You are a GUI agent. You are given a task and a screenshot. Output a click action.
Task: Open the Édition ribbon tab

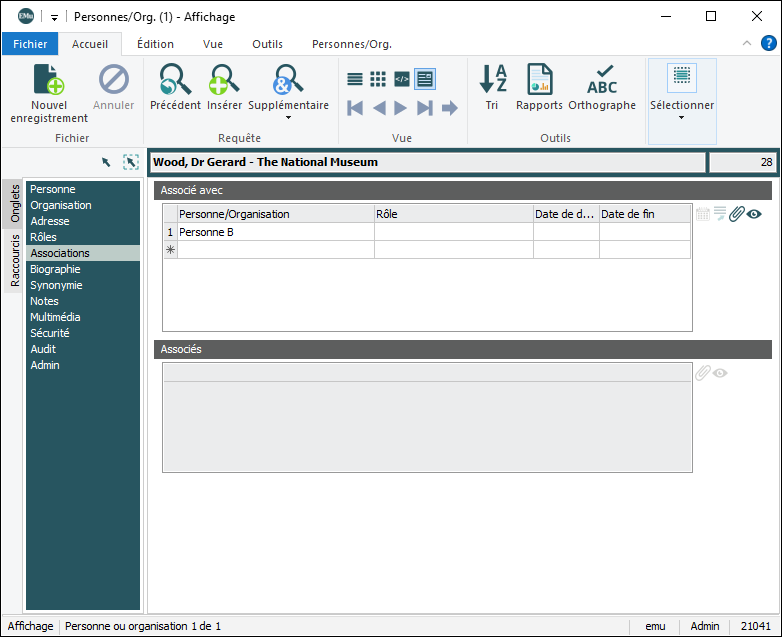click(x=155, y=44)
